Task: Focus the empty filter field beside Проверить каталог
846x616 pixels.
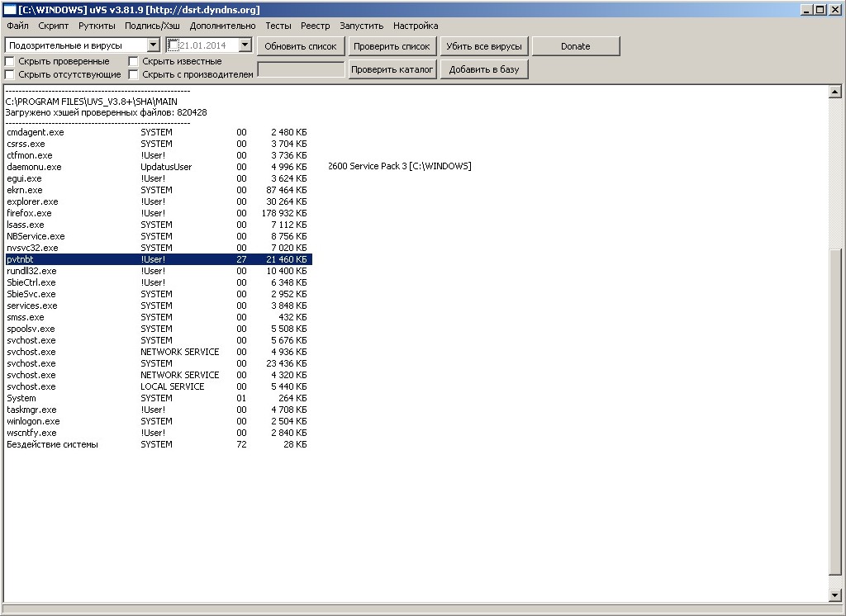Action: point(301,69)
